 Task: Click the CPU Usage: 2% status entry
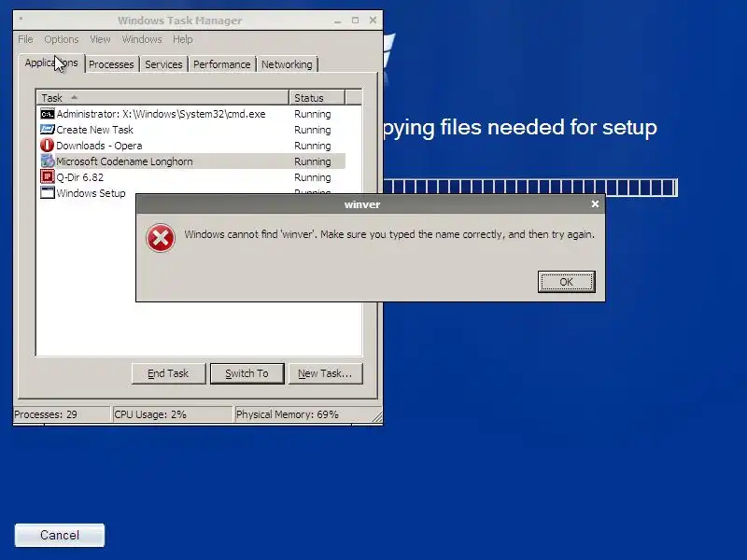tap(172, 414)
